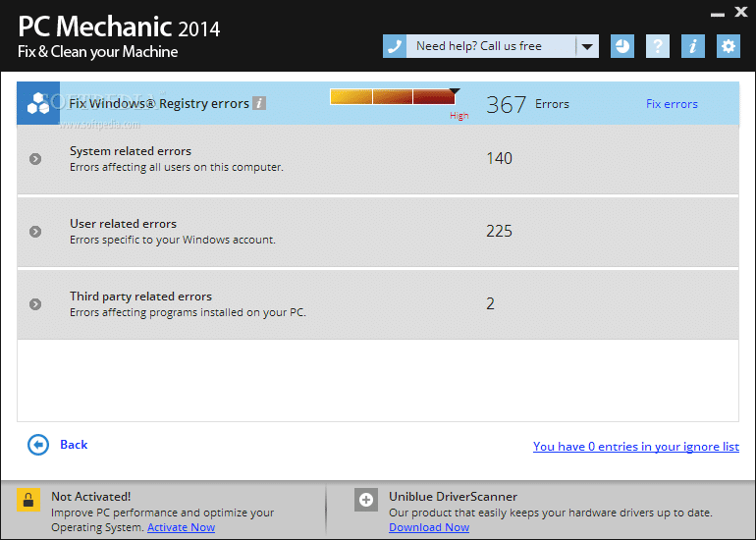This screenshot has width=756, height=540.
Task: Click the Not Activated lock icon
Action: [28, 499]
